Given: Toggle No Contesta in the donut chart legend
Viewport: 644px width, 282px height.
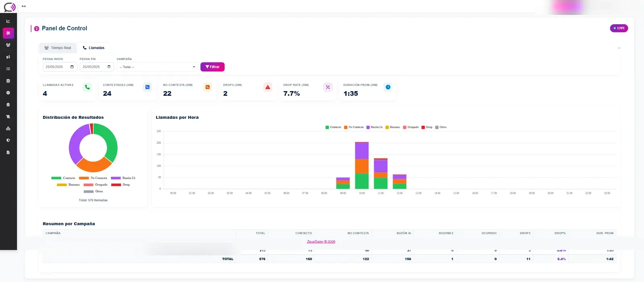Looking at the screenshot, I should click(93, 178).
